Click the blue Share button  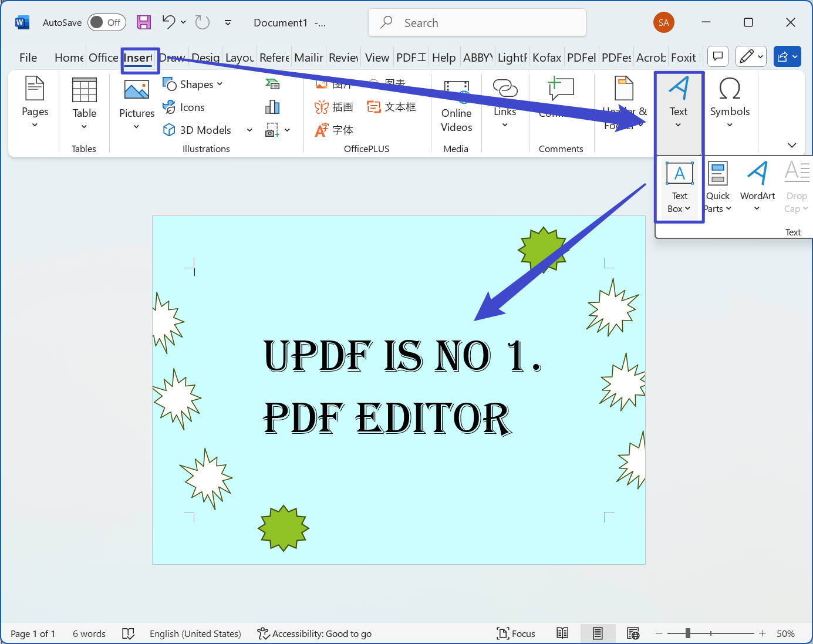(787, 56)
